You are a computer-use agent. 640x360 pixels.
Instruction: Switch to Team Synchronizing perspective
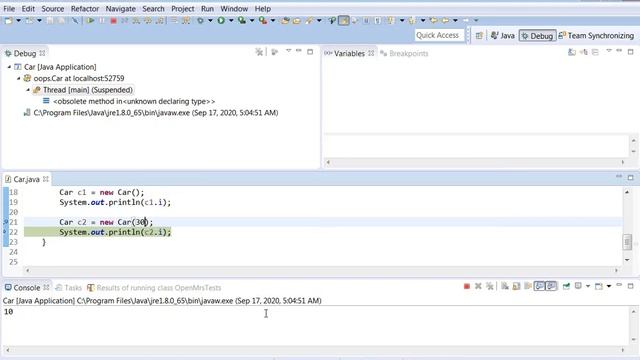click(596, 36)
